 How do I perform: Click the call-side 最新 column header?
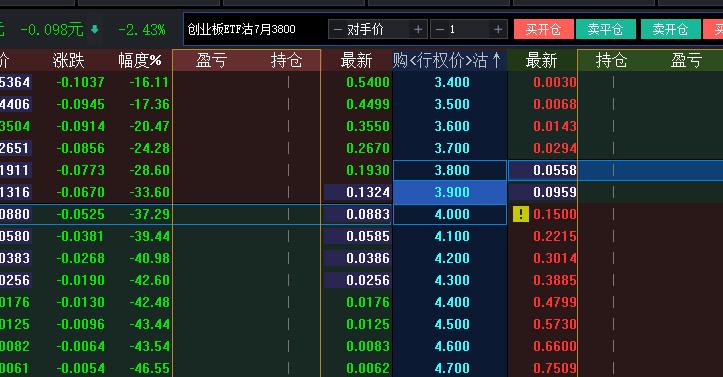point(356,60)
